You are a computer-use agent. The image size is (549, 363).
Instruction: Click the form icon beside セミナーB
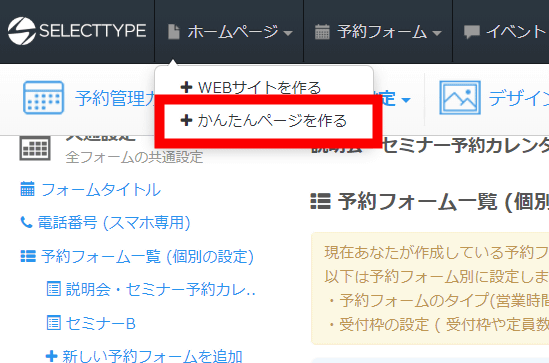point(54,322)
